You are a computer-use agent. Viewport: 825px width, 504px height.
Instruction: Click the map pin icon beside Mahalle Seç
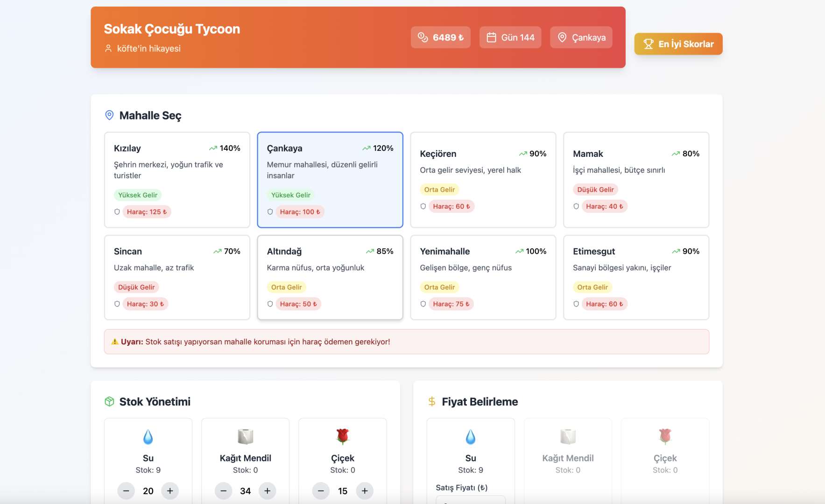tap(109, 115)
